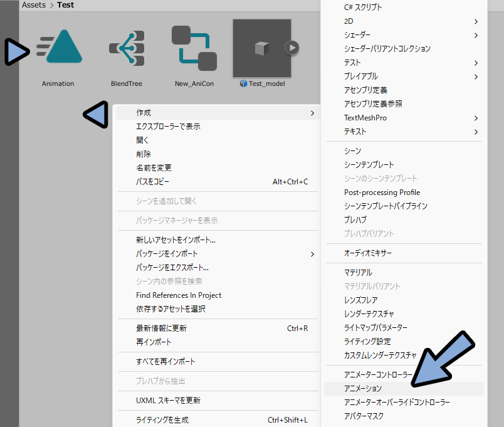Create a プレハブ
504x427 pixels.
(404, 220)
